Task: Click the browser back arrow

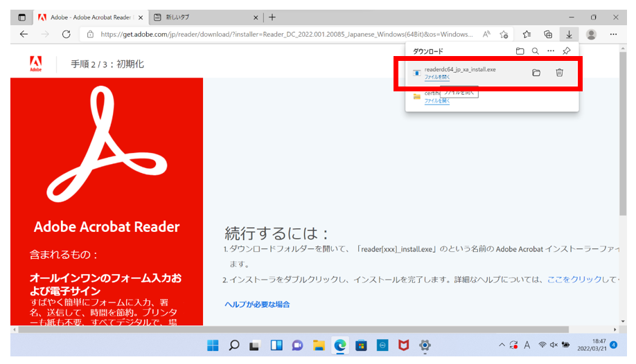Action: [x=24, y=35]
